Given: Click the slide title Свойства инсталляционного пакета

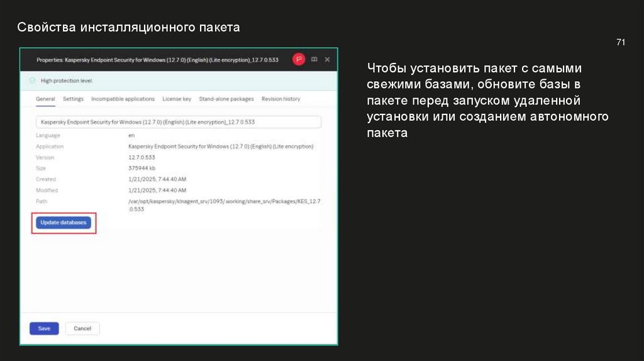Looking at the screenshot, I should tap(128, 27).
